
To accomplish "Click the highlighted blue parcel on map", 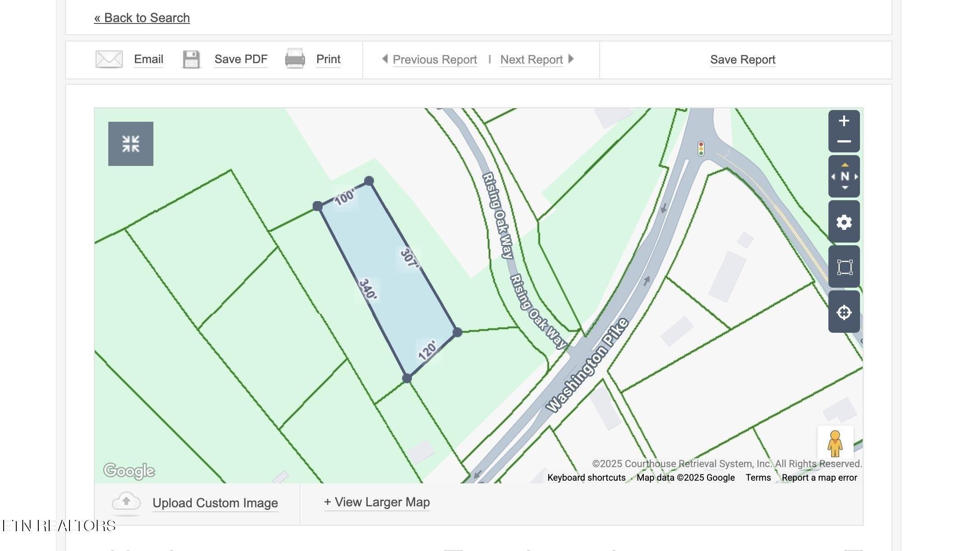I will 388,280.
